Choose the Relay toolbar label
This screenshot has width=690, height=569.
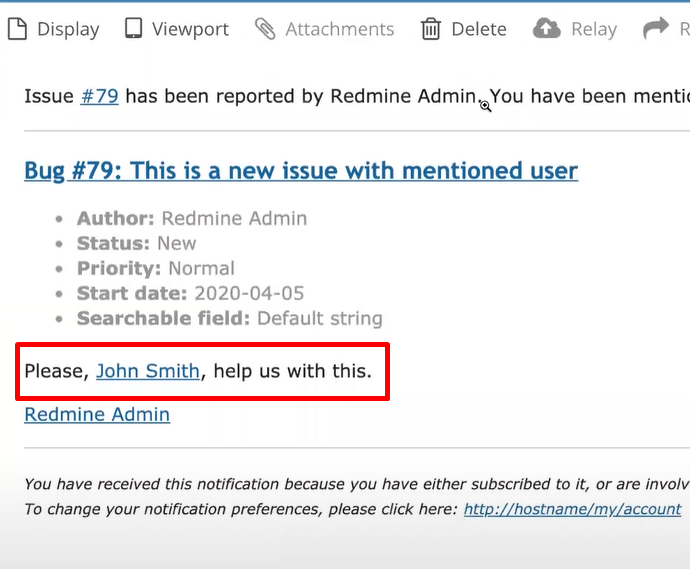593,29
